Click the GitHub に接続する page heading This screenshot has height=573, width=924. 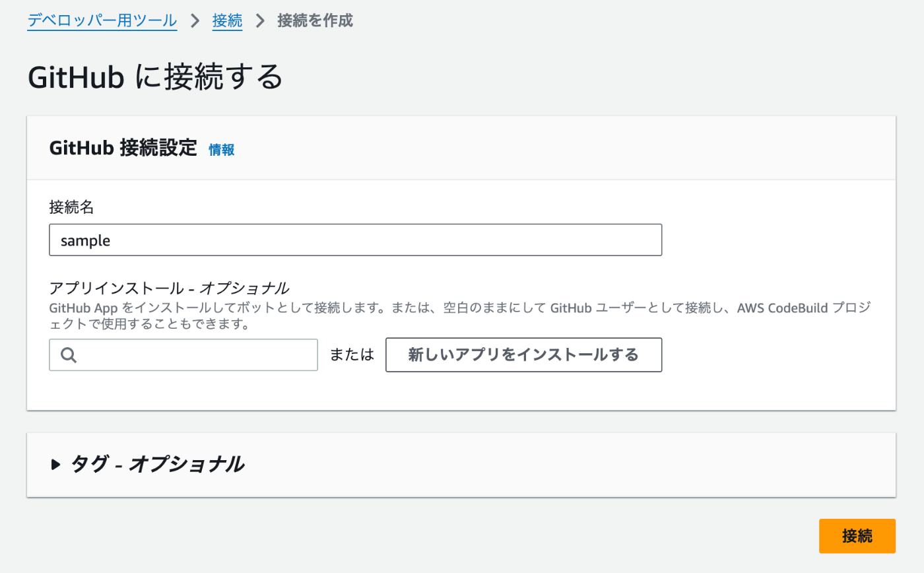coord(156,77)
